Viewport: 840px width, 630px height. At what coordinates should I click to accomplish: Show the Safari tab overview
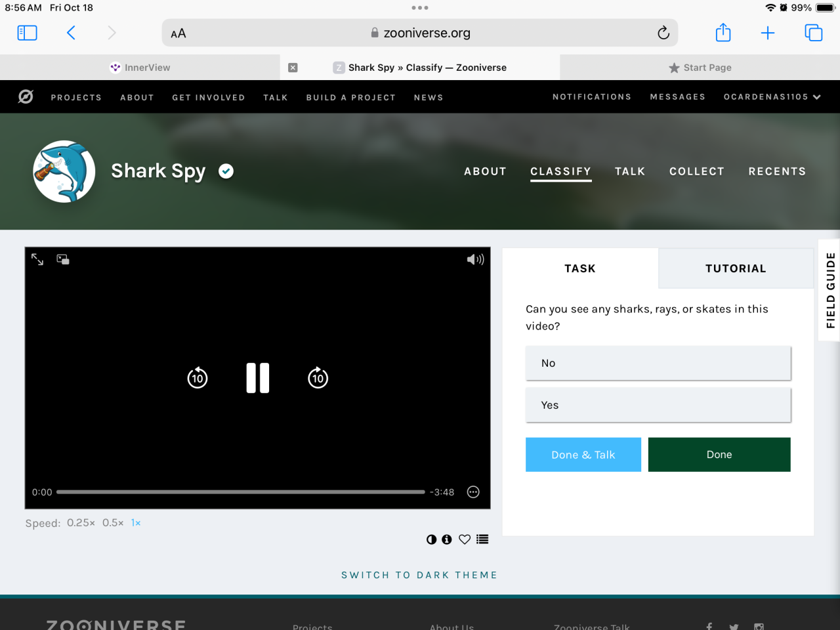coord(814,33)
